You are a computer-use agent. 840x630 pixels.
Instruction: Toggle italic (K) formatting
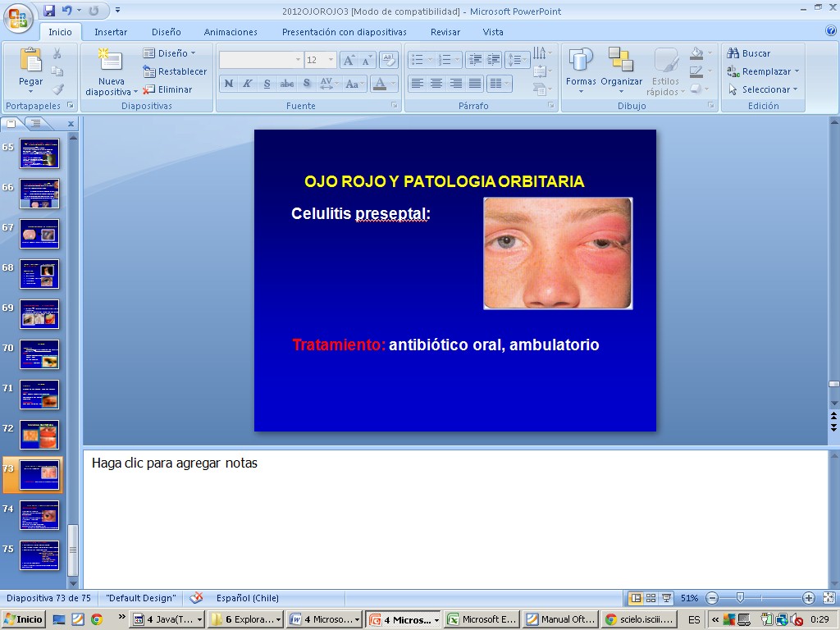coord(247,84)
